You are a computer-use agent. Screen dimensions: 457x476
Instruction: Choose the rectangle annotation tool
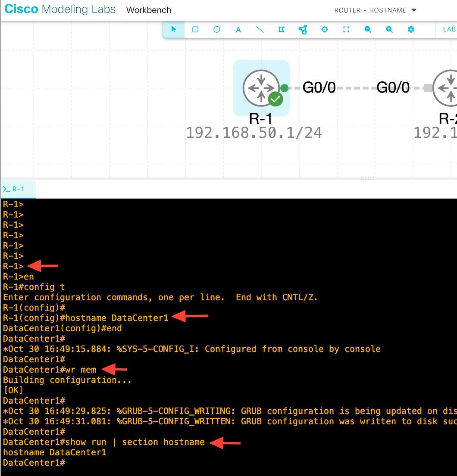coord(195,29)
